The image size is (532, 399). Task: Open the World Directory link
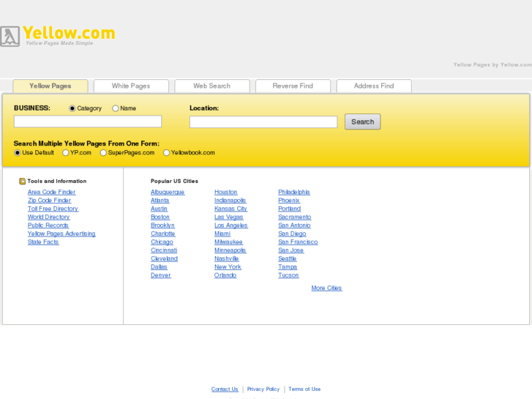tap(49, 217)
